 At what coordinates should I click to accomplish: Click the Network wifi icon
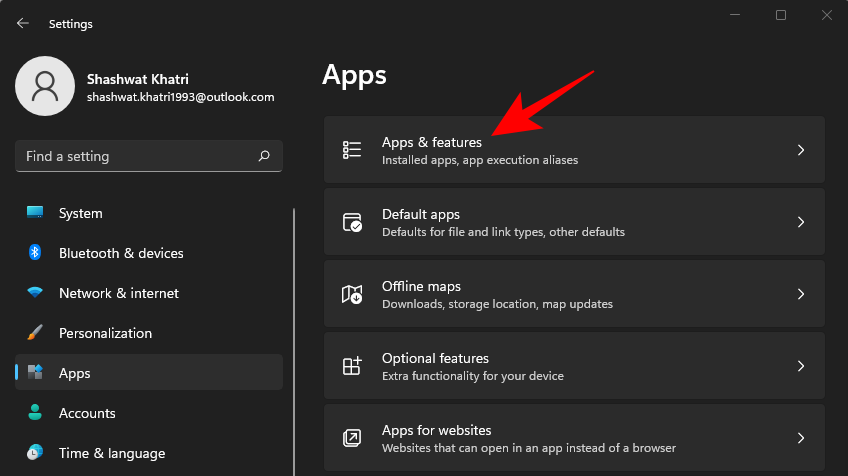pos(35,293)
